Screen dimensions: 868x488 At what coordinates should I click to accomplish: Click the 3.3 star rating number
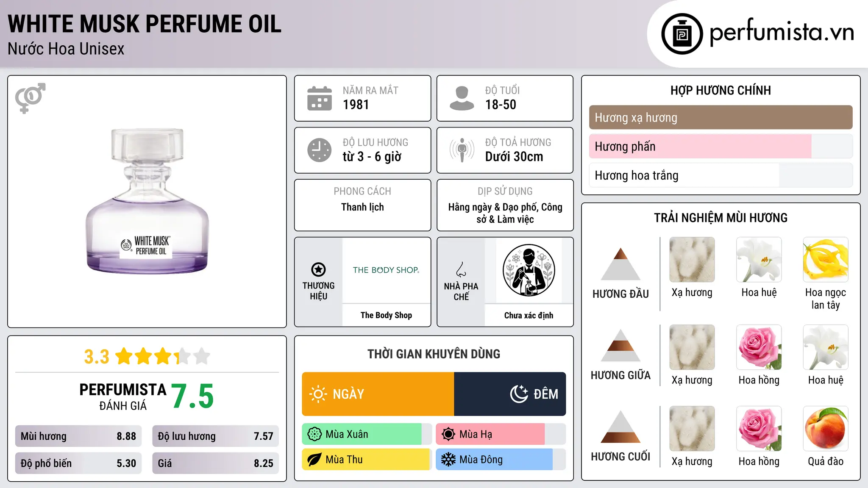click(x=97, y=357)
